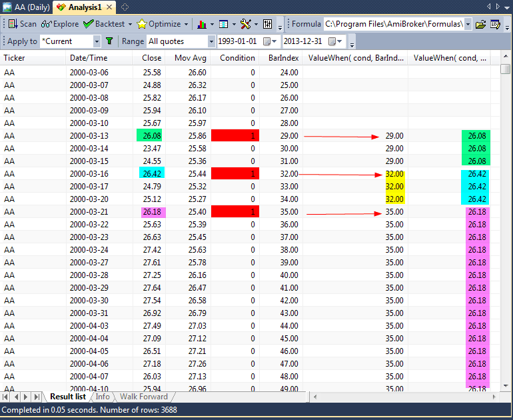This screenshot has width=513, height=420.
Task: Click the Optimize star button
Action: [x=159, y=24]
